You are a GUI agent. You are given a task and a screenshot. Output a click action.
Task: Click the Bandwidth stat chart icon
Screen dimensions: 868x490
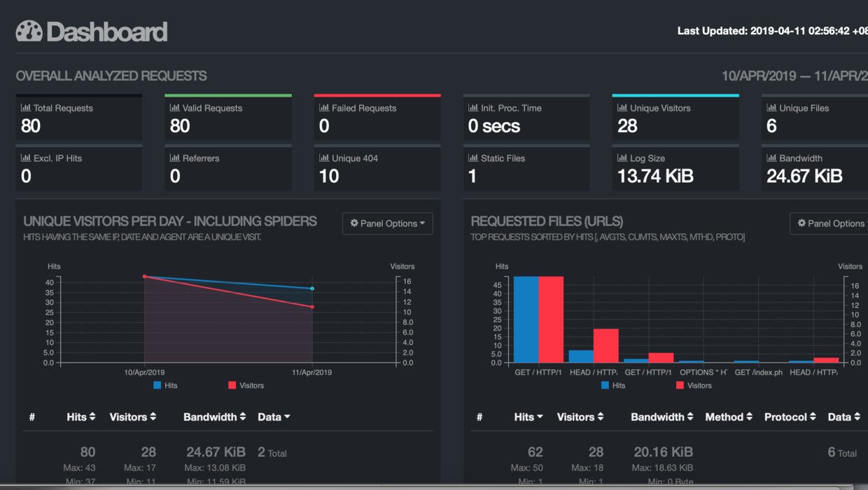771,158
